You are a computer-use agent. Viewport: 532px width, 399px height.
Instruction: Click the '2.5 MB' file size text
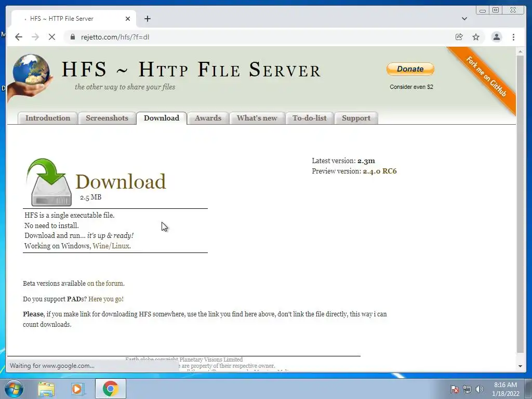(x=90, y=197)
